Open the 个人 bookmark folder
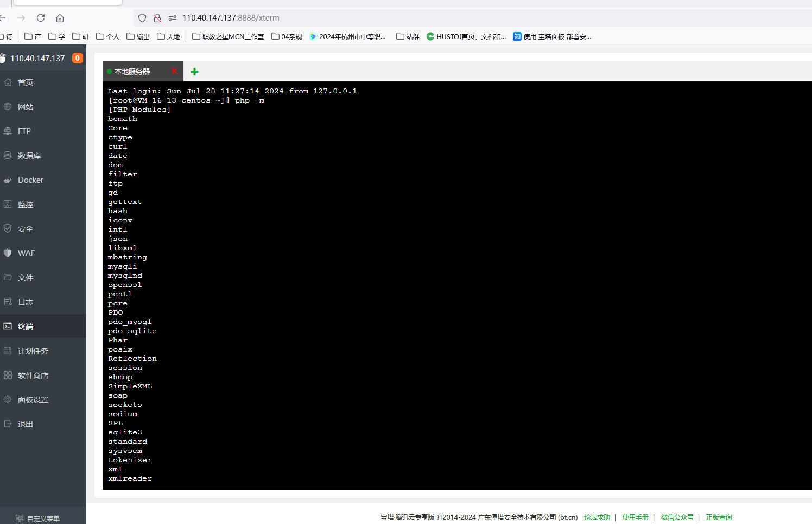 tap(107, 36)
